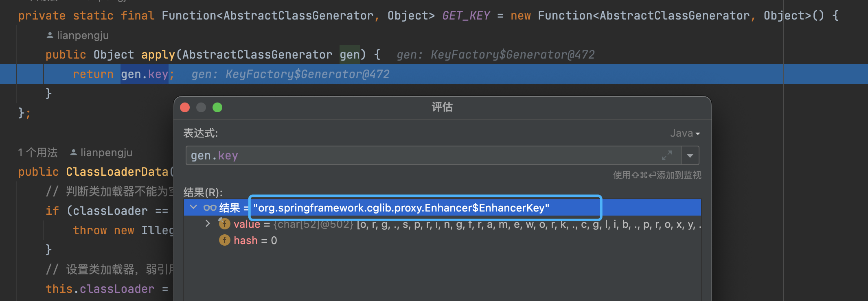This screenshot has width=868, height=301.
Task: Click the apply method name
Action: coord(158,55)
